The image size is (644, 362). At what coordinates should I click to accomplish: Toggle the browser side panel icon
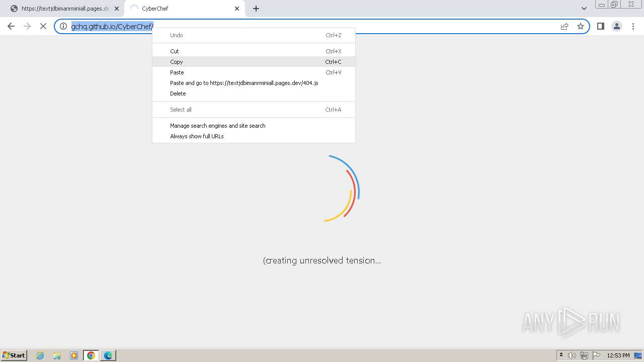600,26
